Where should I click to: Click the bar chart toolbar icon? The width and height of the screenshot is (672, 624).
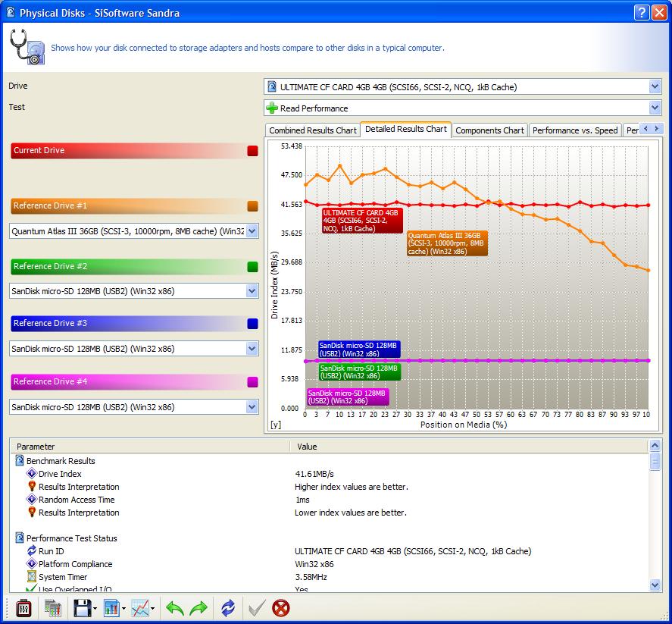pos(111,608)
